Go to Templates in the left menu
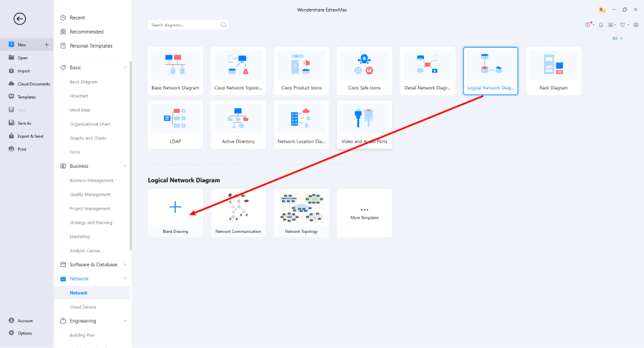 click(26, 97)
